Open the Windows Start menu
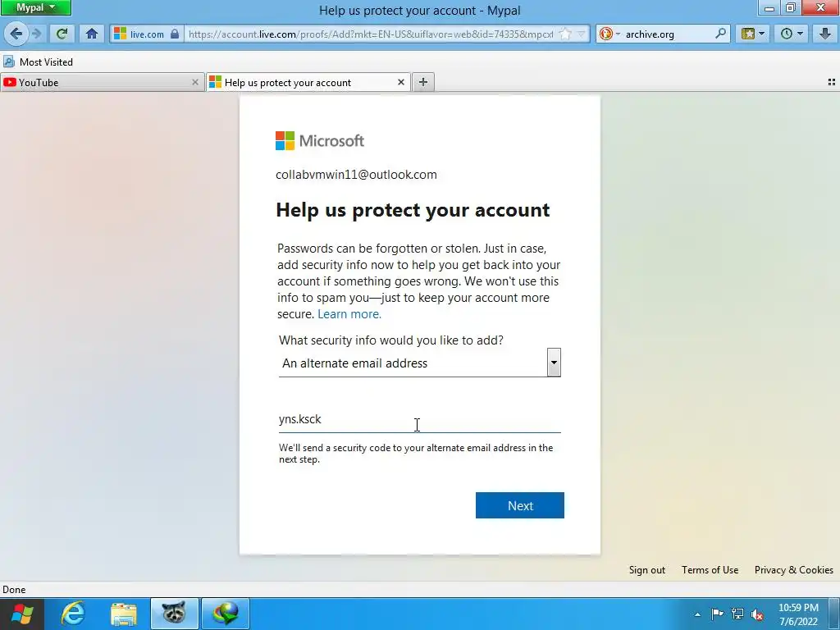Image resolution: width=840 pixels, height=630 pixels. tap(22, 614)
